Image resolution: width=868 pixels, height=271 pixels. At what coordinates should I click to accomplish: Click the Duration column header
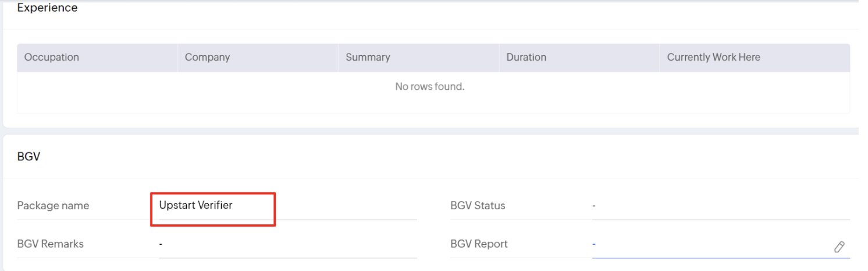[526, 57]
